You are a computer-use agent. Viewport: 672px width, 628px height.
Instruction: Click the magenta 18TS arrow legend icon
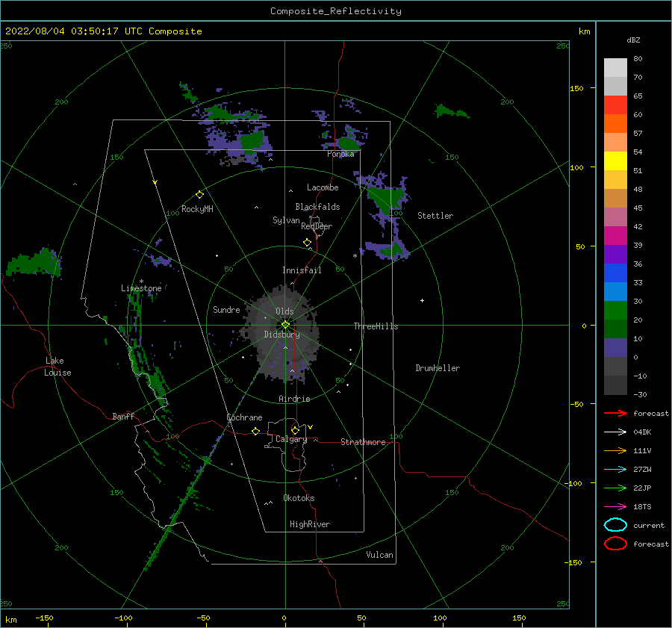coord(615,507)
